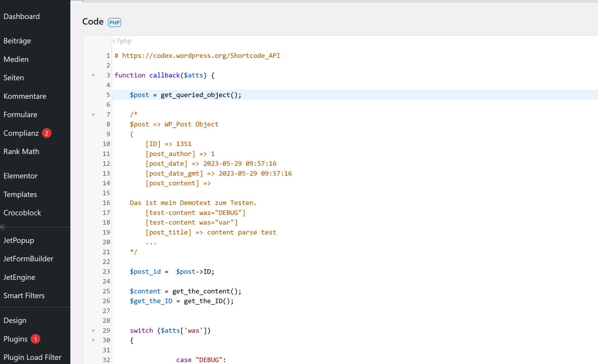Click the test-content was="var" shortcode line
This screenshot has width=598, height=364.
(x=192, y=222)
